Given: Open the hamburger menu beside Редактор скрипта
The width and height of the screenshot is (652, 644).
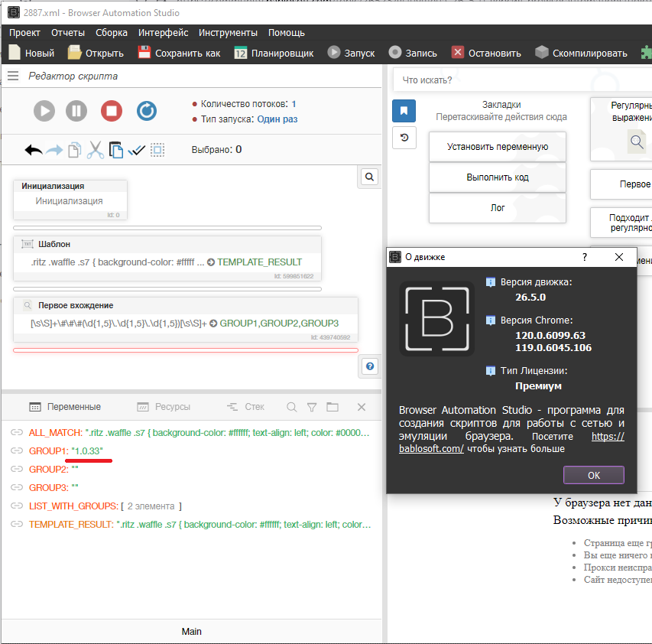Looking at the screenshot, I should click(x=13, y=76).
